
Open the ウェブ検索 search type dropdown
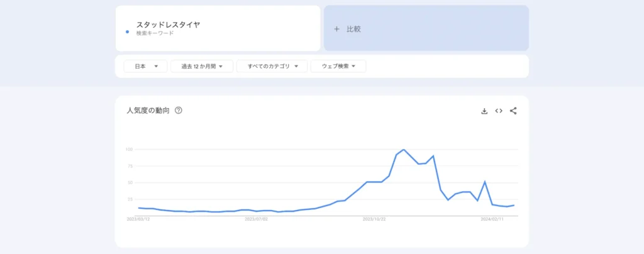(x=338, y=66)
